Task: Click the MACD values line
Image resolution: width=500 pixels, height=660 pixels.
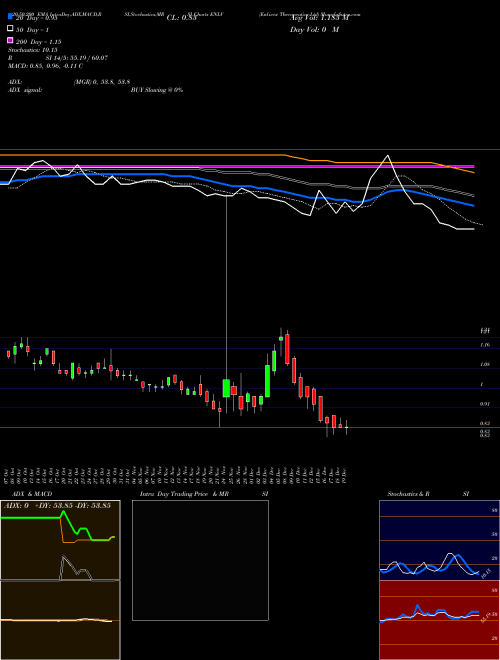Action: [x=45, y=66]
